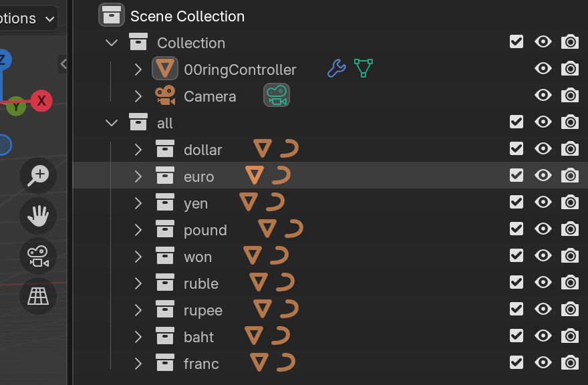Click the mesh triangle icon in dollar row
This screenshot has width=588, height=385.
click(x=263, y=148)
